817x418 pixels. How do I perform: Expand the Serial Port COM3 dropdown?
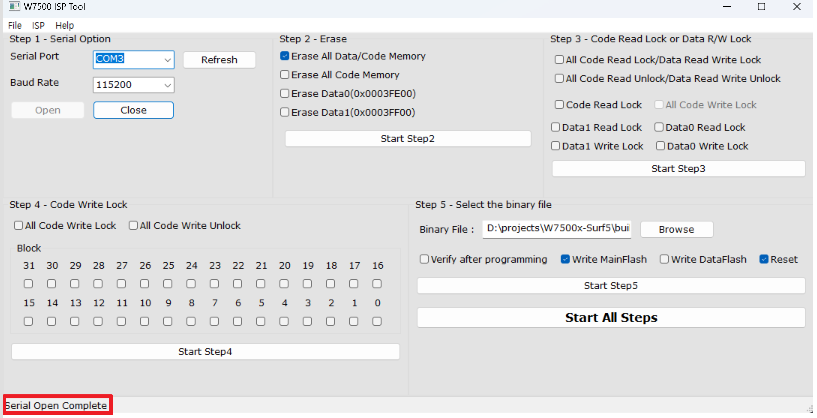[x=168, y=60]
